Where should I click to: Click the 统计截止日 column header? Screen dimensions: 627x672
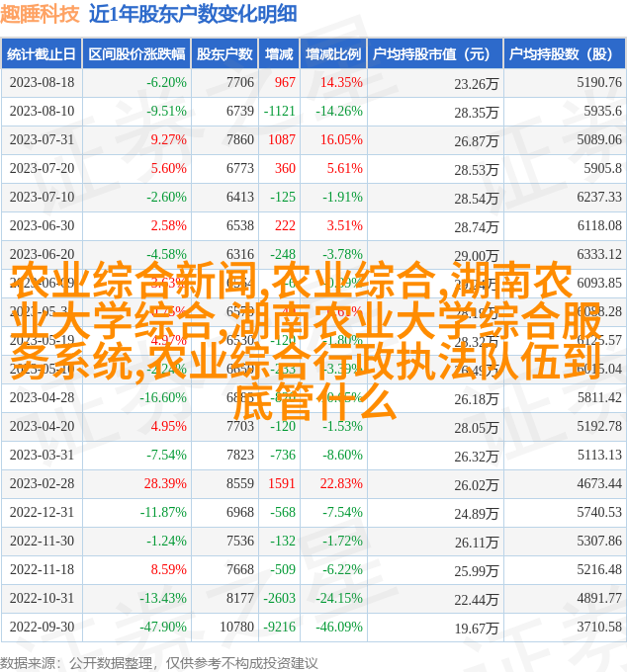pos(42,54)
